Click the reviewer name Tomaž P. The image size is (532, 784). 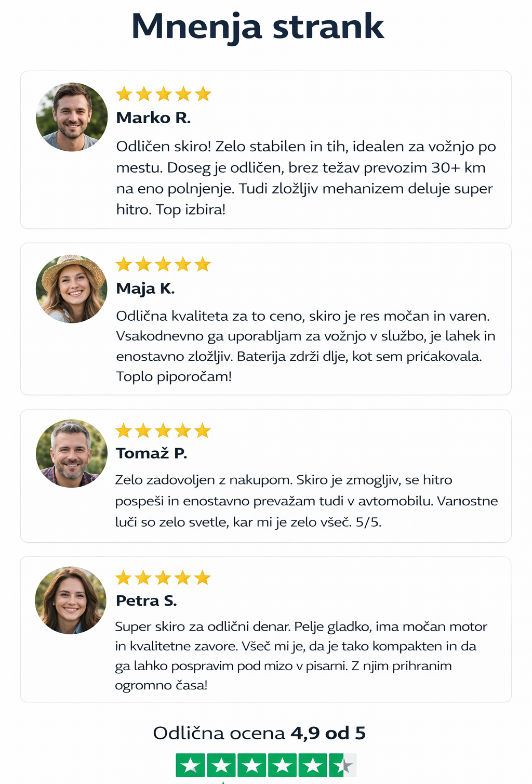point(151,453)
